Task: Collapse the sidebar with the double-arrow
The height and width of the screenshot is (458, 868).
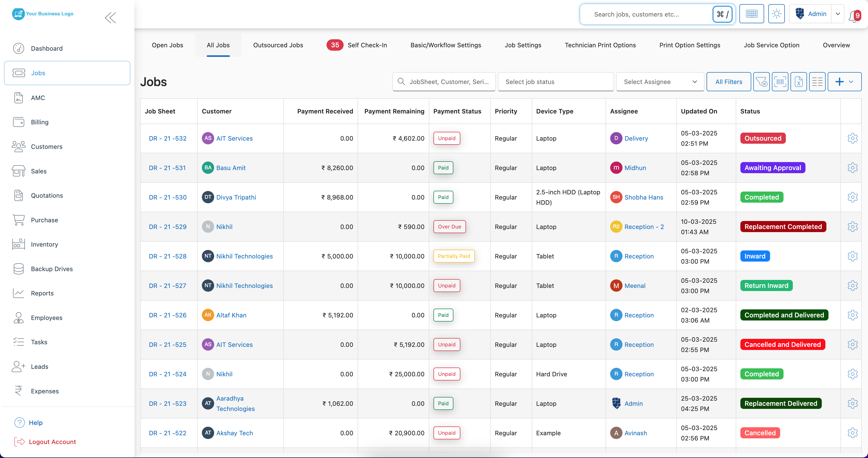Action: coord(110,18)
